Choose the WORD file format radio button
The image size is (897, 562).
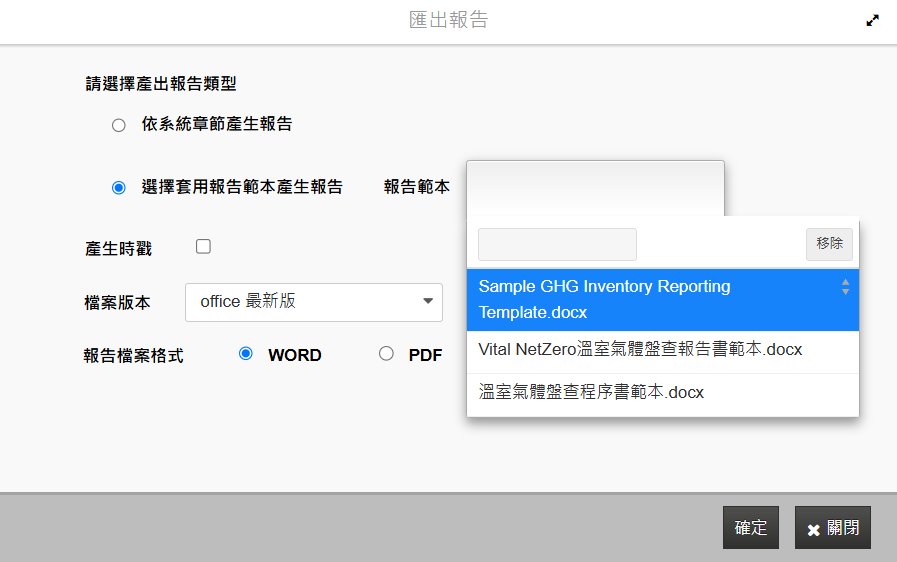click(x=246, y=354)
